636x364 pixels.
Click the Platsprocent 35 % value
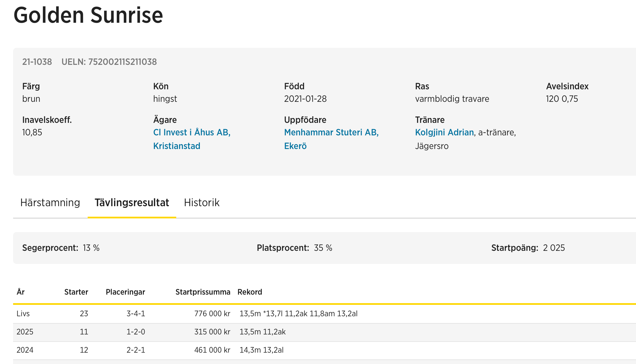pos(323,248)
